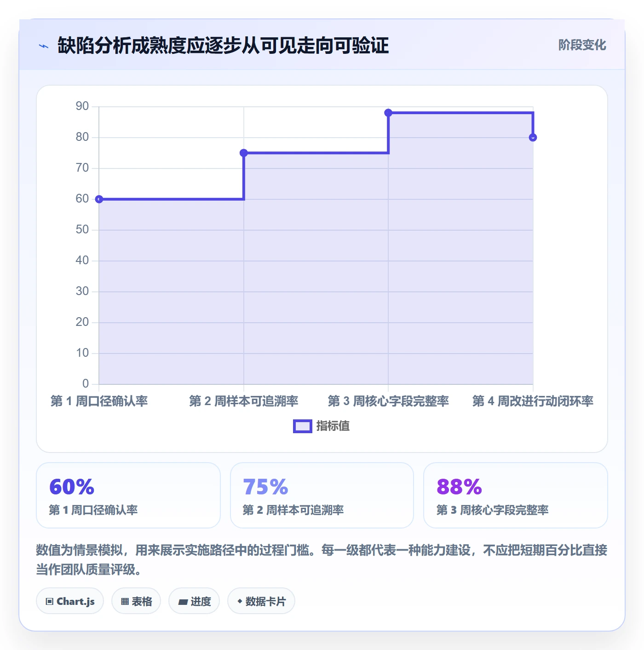
Task: Click the y-axis tick label 90
Action: point(82,106)
